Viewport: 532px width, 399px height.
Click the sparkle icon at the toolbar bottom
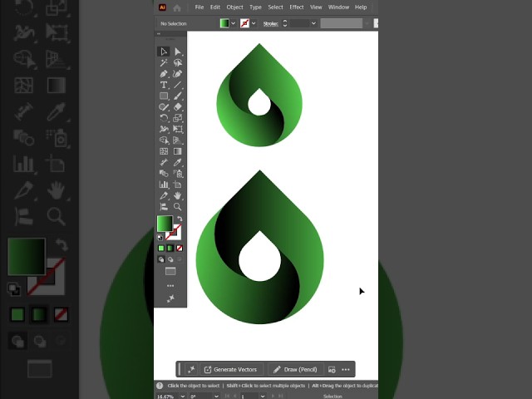(170, 298)
